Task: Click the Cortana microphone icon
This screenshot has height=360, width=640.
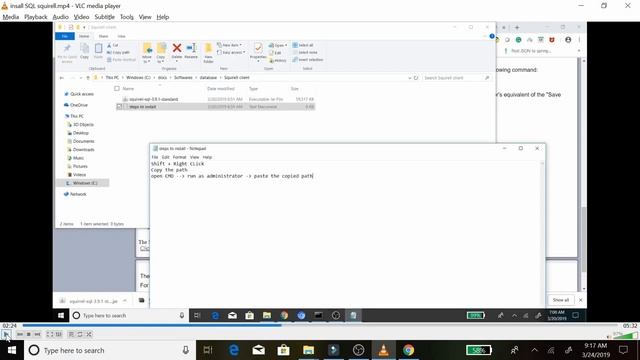Action: click(185, 350)
